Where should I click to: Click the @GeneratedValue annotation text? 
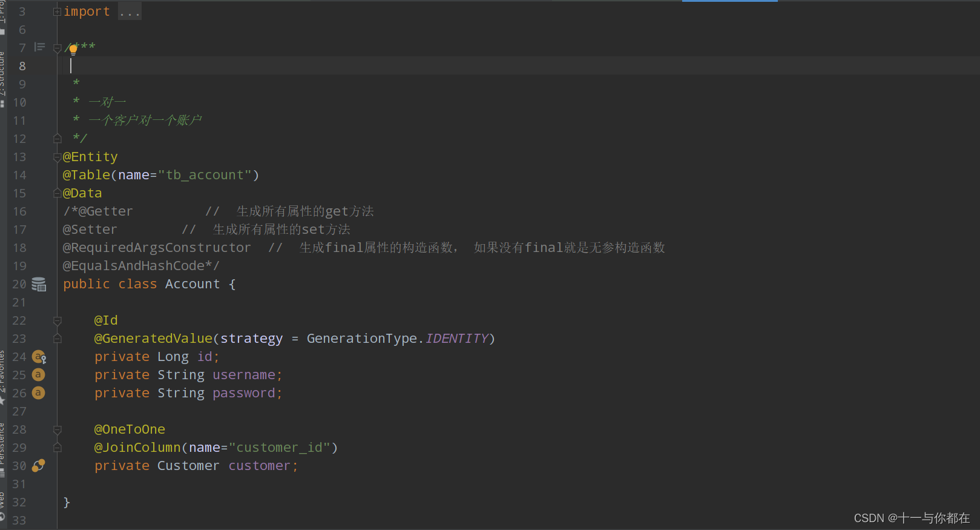click(154, 339)
